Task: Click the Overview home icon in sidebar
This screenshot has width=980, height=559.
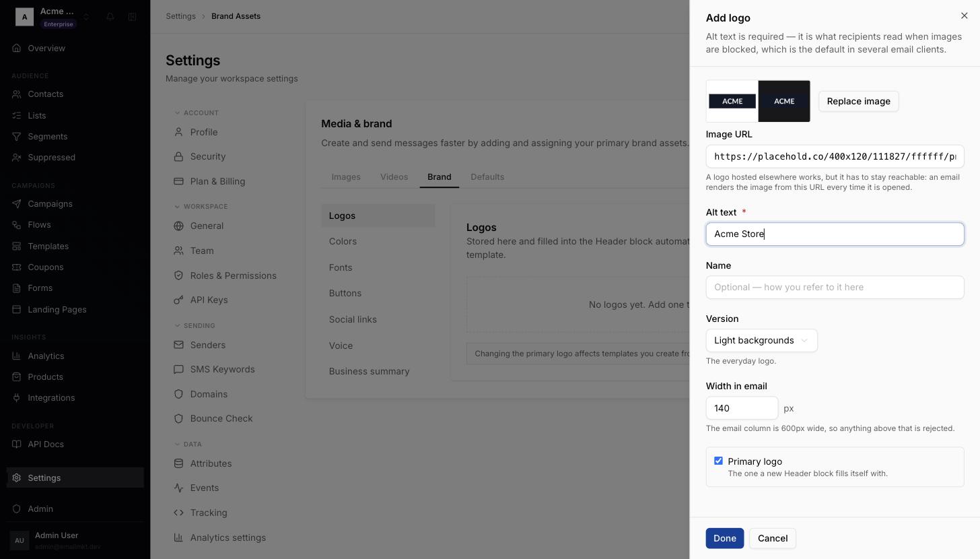Action: (x=17, y=48)
